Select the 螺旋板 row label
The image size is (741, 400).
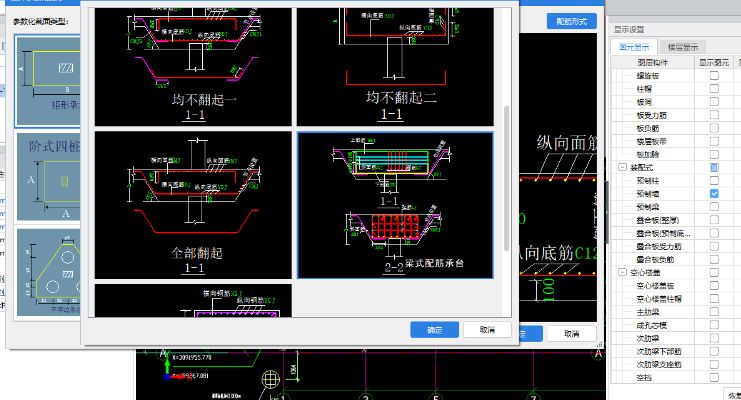(x=647, y=76)
